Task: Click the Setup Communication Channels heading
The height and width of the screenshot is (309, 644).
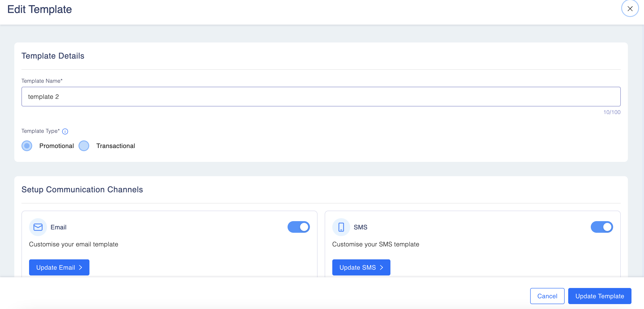Action: pyautogui.click(x=82, y=190)
